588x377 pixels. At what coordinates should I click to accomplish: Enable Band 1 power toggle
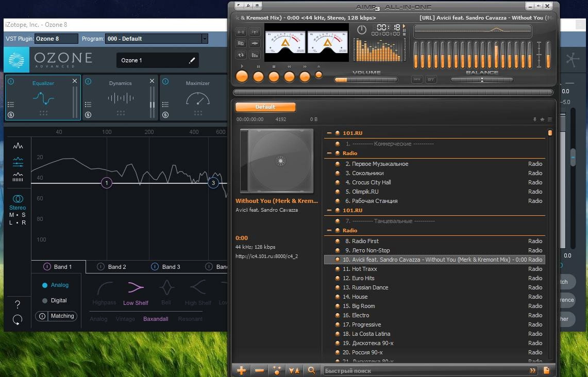[x=47, y=267]
